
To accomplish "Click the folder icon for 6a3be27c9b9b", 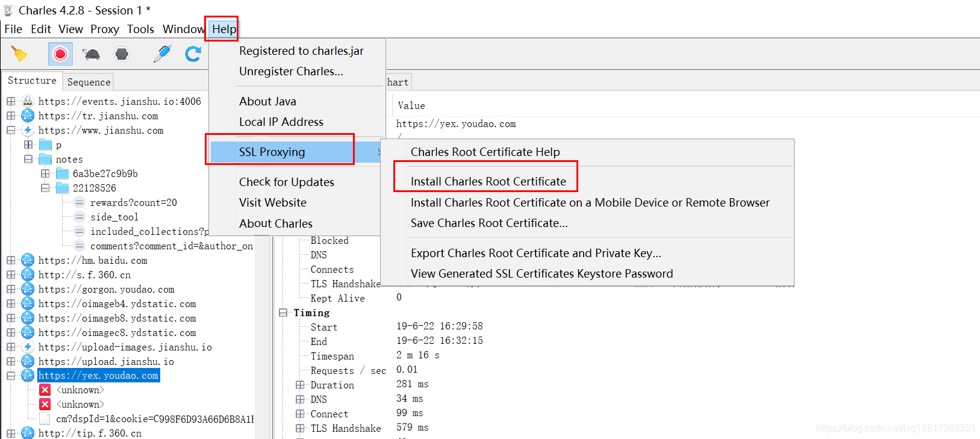I will [x=63, y=173].
